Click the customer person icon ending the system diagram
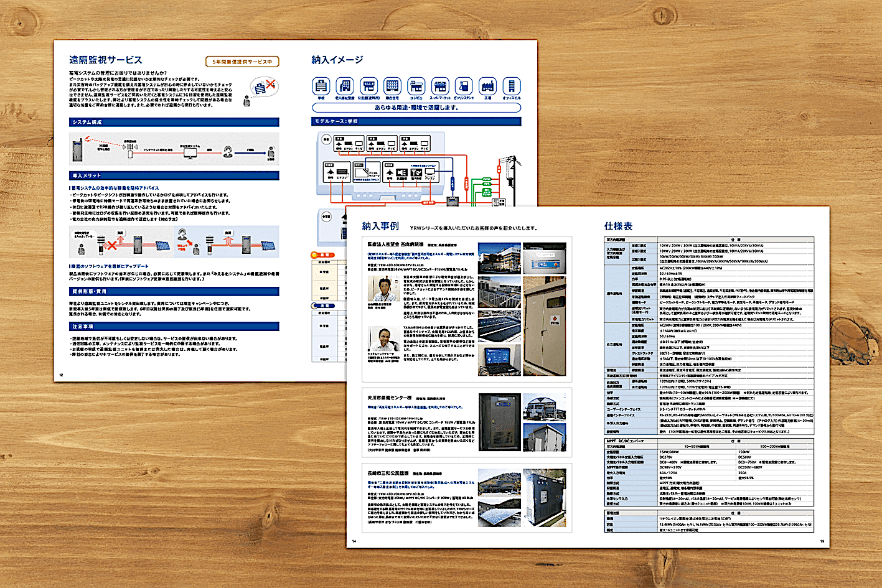The image size is (882, 588). [271, 152]
